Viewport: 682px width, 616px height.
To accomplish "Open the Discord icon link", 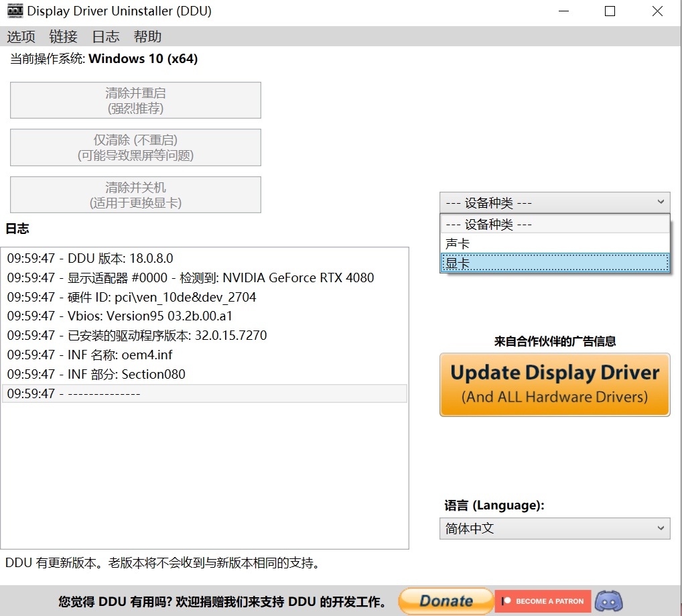I will tap(608, 601).
